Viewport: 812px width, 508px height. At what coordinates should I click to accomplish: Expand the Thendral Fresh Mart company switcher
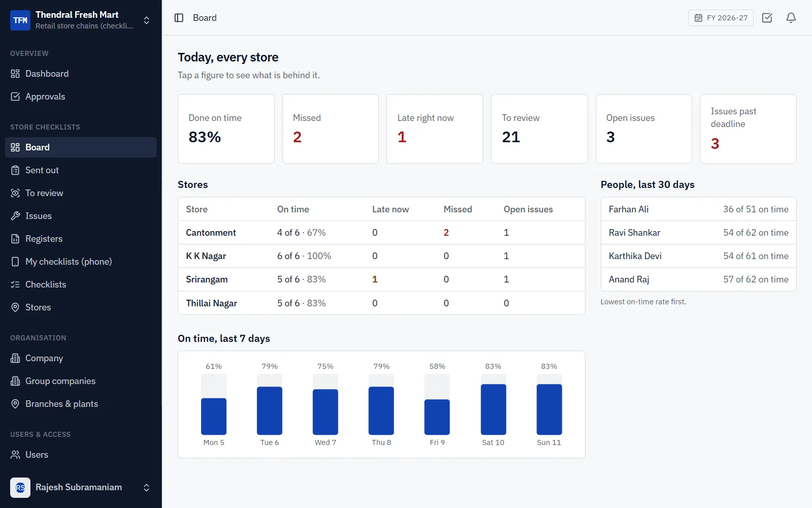(146, 20)
